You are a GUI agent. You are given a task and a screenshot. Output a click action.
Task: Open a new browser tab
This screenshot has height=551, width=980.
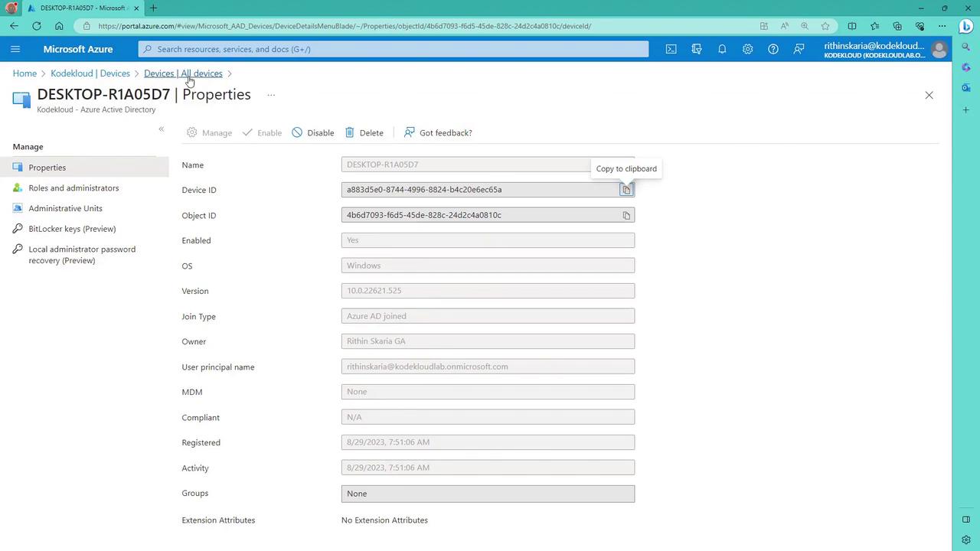tap(153, 8)
